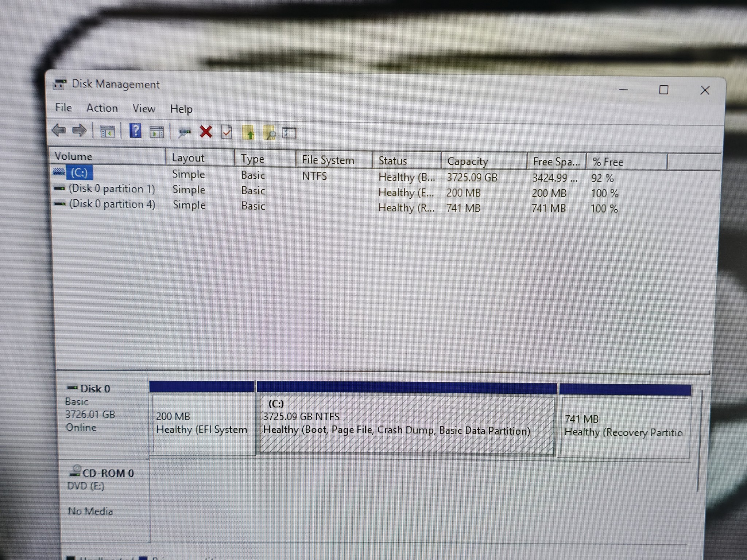Sort by the File System column header
This screenshot has width=747, height=560.
tap(328, 160)
